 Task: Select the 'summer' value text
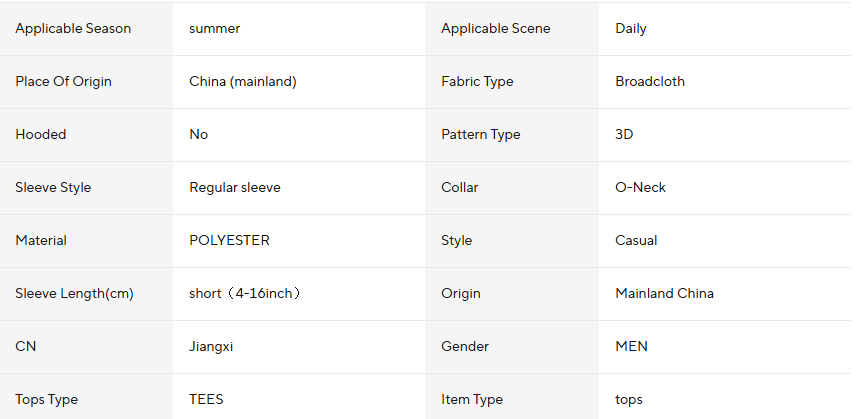[x=214, y=29]
